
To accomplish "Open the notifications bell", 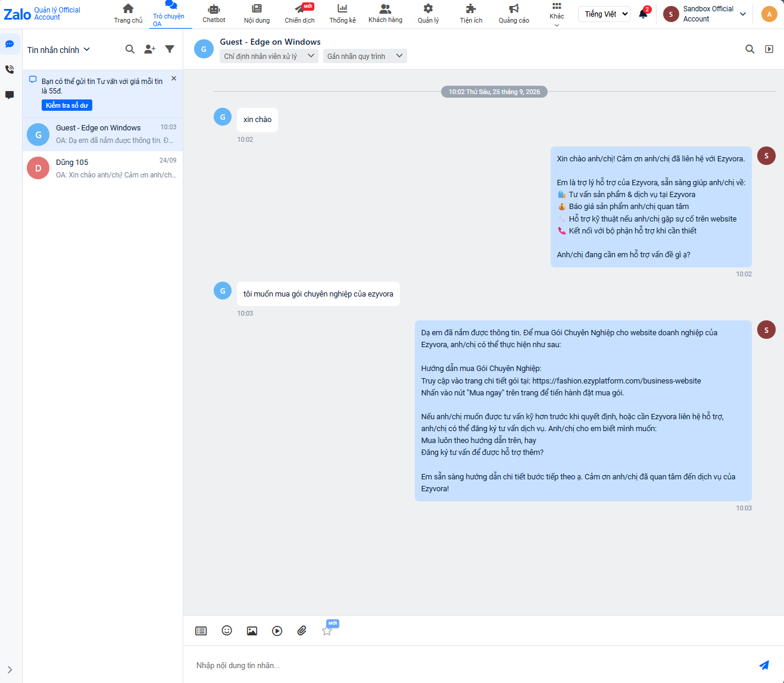I will [x=643, y=14].
